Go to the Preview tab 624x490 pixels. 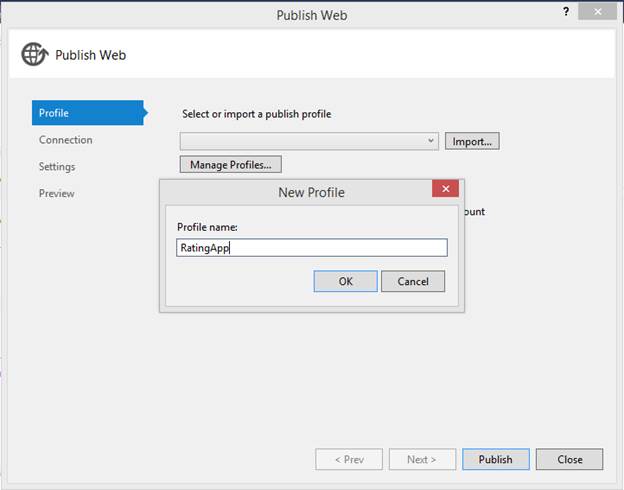click(x=56, y=193)
